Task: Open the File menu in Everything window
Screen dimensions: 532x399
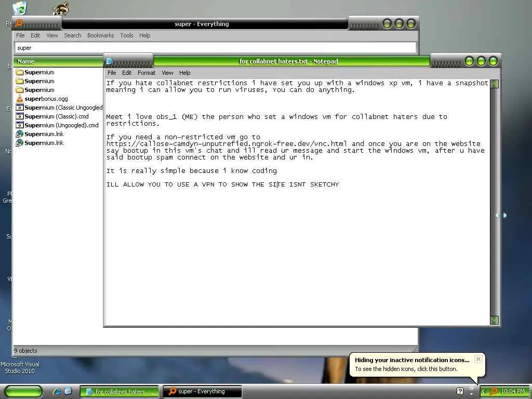Action: (x=20, y=35)
